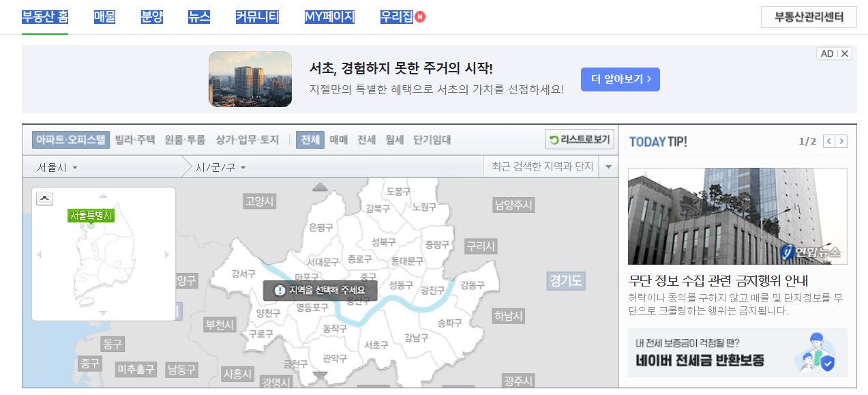Open 부동산관리센터

[808, 16]
